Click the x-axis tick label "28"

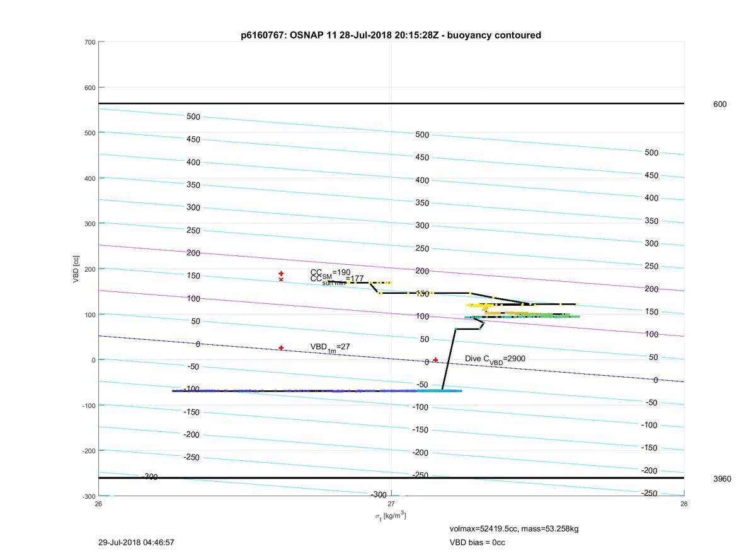(684, 504)
